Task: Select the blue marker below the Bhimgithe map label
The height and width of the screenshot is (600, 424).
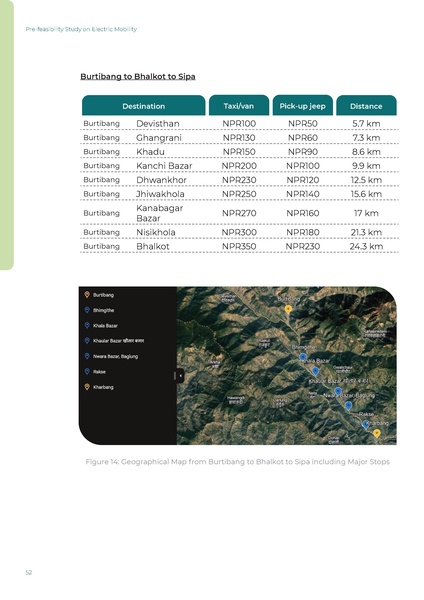Action: (303, 357)
